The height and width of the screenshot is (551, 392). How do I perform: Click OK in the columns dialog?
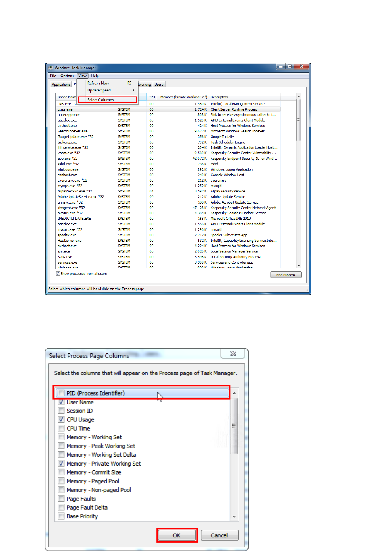pos(177,535)
